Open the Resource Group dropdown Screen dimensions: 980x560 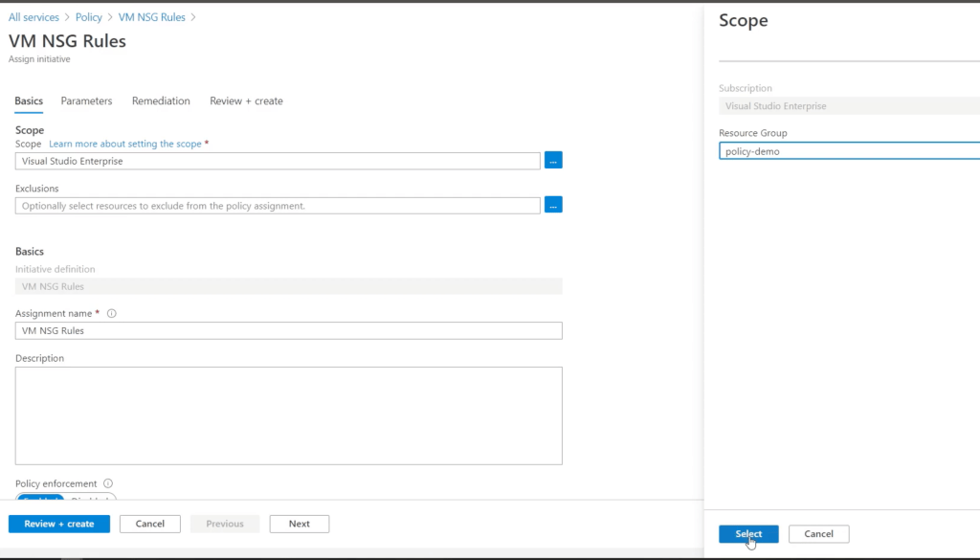coord(848,151)
